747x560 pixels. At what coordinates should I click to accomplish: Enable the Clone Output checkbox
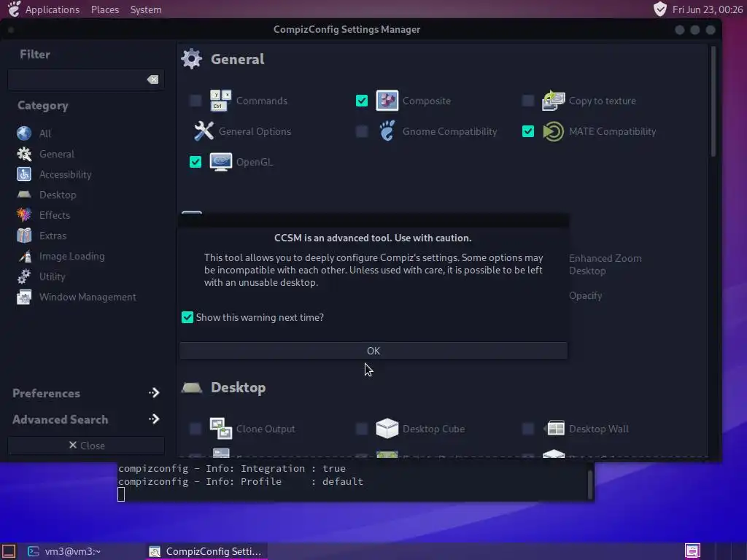196,429
